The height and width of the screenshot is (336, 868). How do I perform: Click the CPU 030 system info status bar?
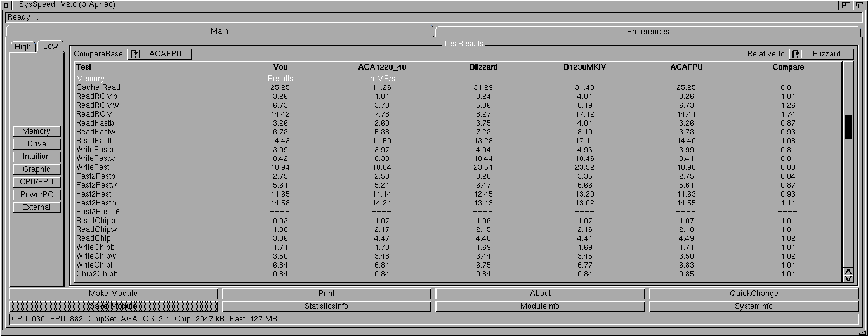tap(434, 319)
